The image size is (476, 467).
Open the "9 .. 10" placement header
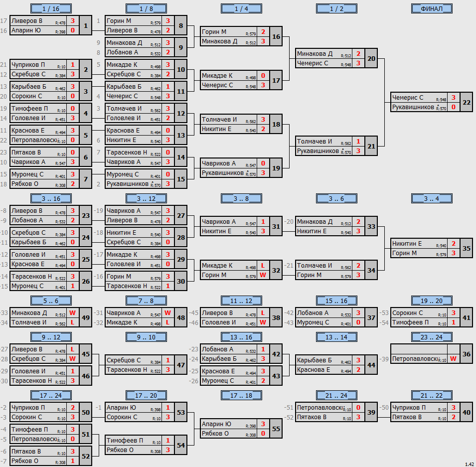(146, 337)
